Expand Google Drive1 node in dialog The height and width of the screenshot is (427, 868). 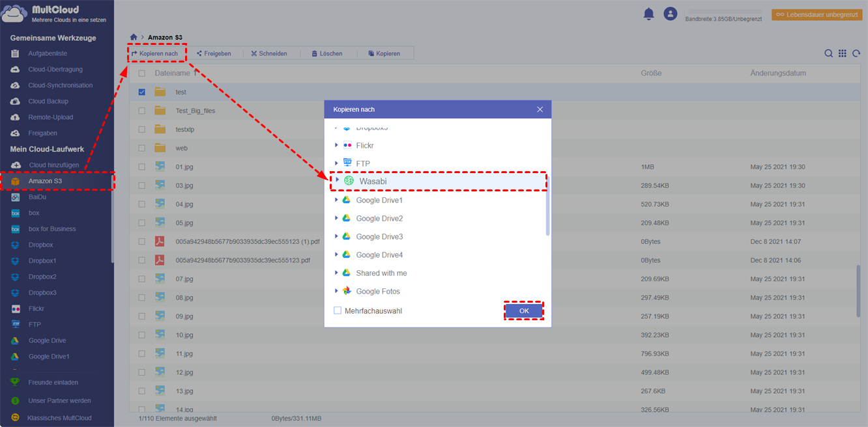pyautogui.click(x=336, y=200)
